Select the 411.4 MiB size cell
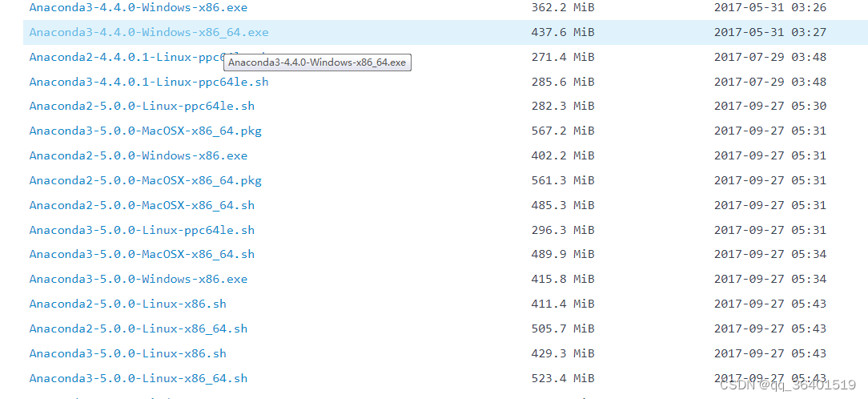 pyautogui.click(x=562, y=304)
